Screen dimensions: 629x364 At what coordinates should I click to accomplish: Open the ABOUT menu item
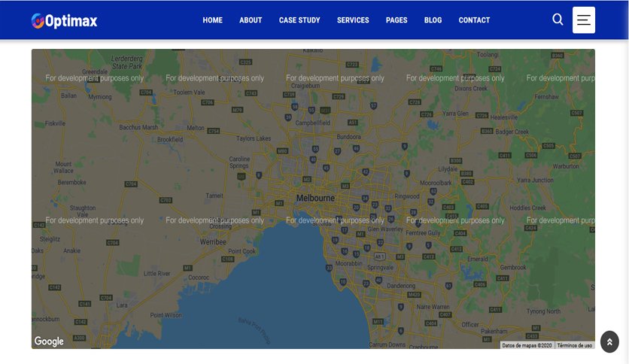click(x=251, y=20)
